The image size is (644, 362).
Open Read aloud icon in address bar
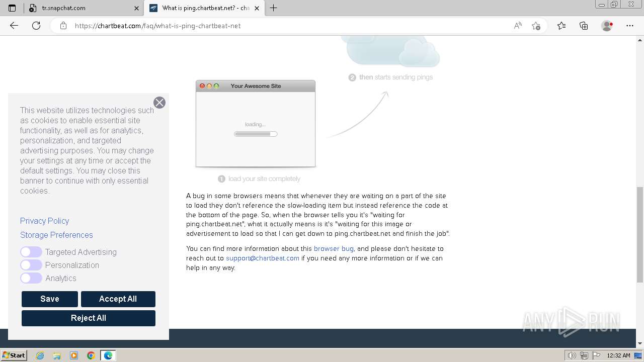(518, 26)
